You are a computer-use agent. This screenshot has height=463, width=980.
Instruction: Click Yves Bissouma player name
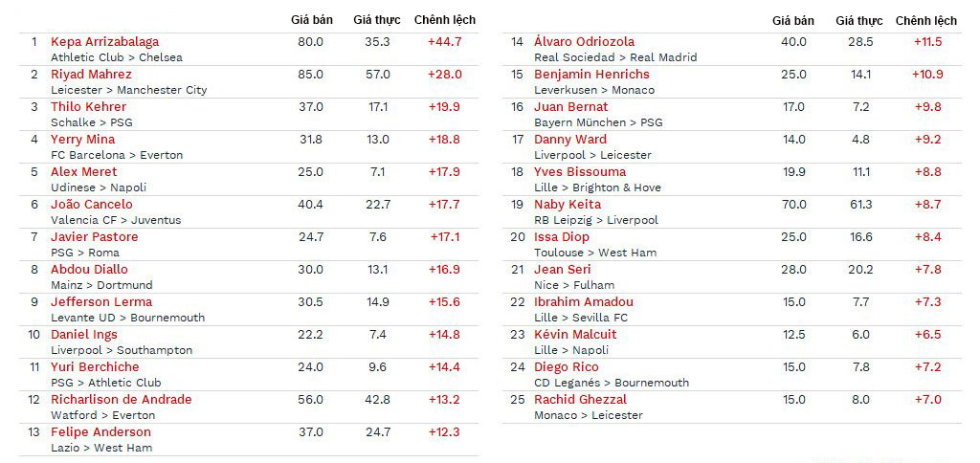(x=579, y=172)
